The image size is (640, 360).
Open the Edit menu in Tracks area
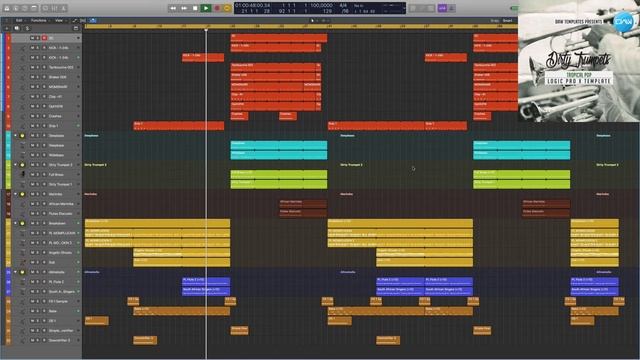[x=20, y=20]
